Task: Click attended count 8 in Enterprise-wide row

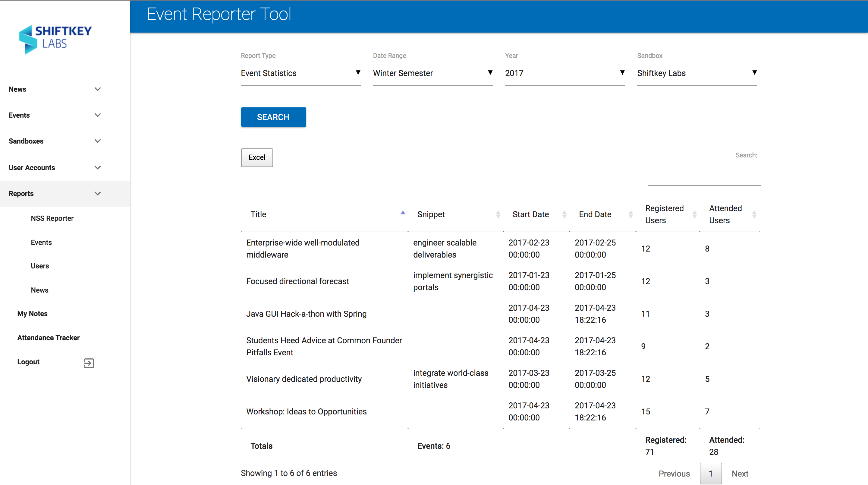Action: (707, 249)
